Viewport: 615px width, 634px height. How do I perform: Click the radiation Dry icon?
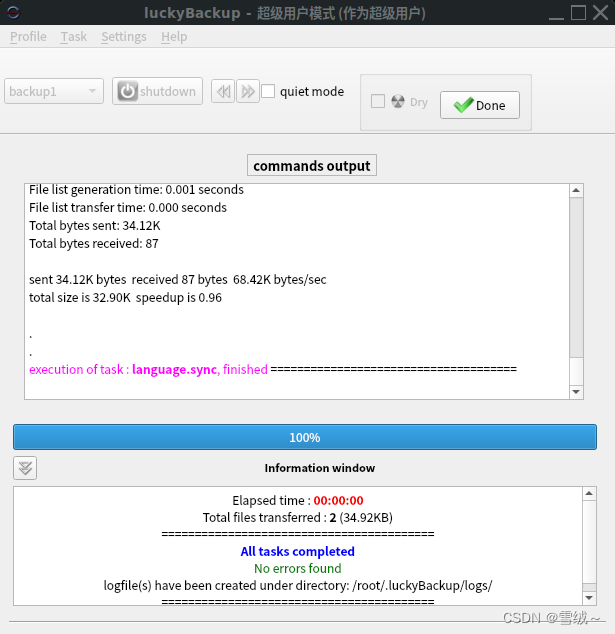point(398,101)
